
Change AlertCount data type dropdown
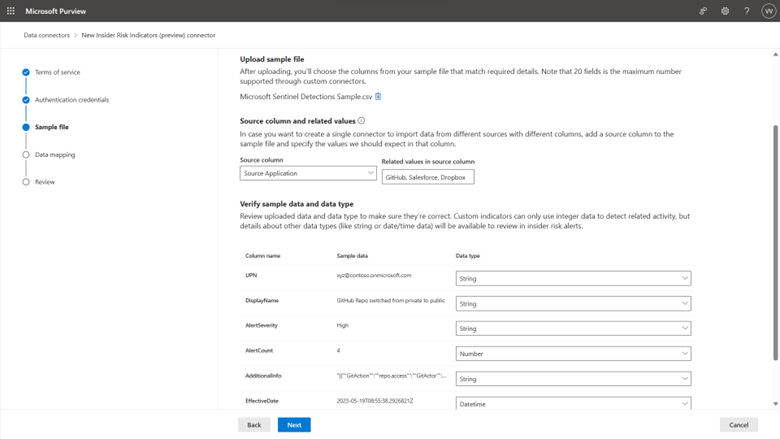click(x=572, y=353)
